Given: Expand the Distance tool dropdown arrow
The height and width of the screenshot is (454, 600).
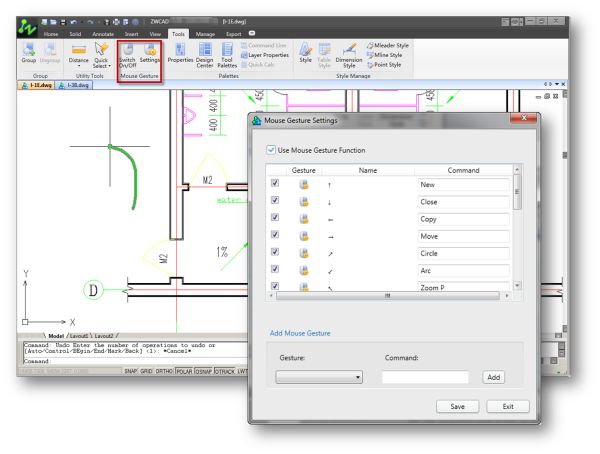Looking at the screenshot, I should (x=78, y=66).
